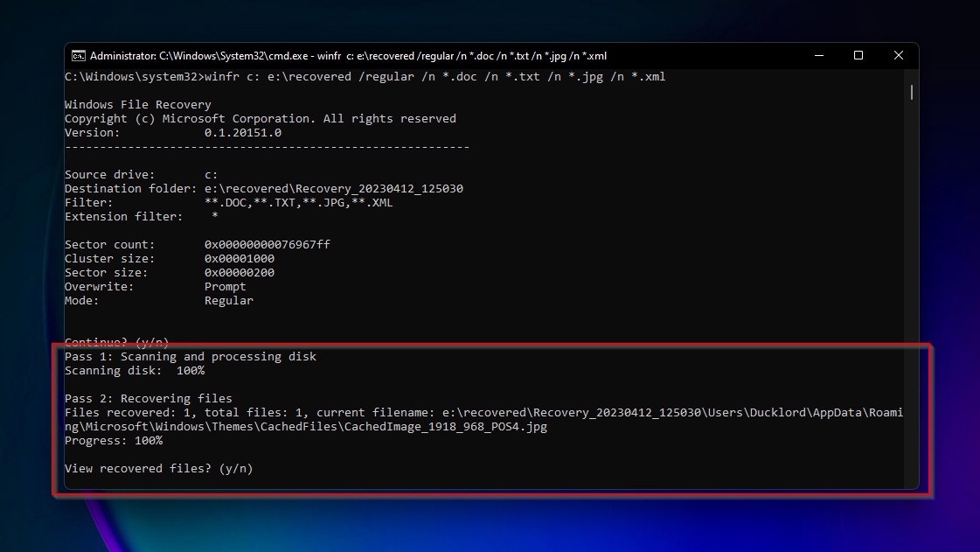Image resolution: width=980 pixels, height=552 pixels.
Task: Maximize the Command Prompt window
Action: point(858,56)
